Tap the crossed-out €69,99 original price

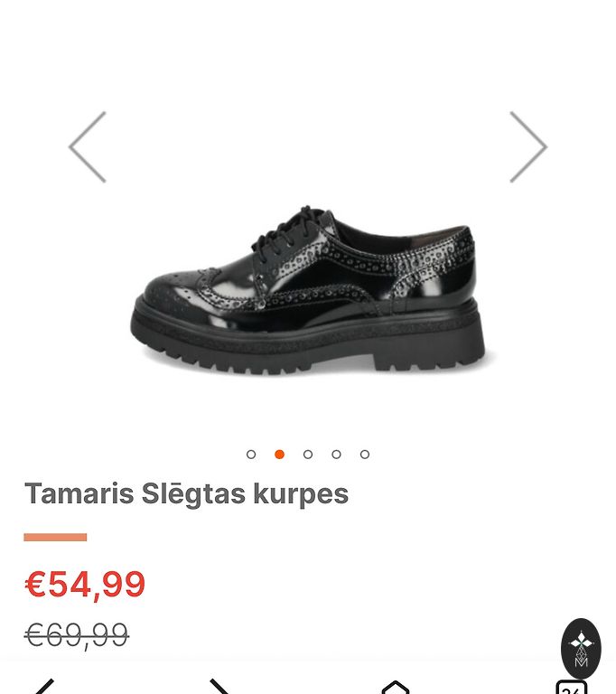pos(77,635)
